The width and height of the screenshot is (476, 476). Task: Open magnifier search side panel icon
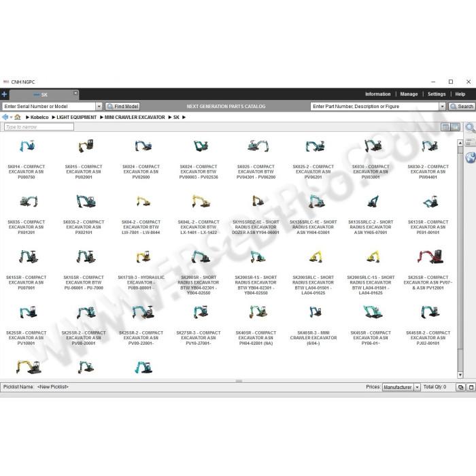(471, 128)
